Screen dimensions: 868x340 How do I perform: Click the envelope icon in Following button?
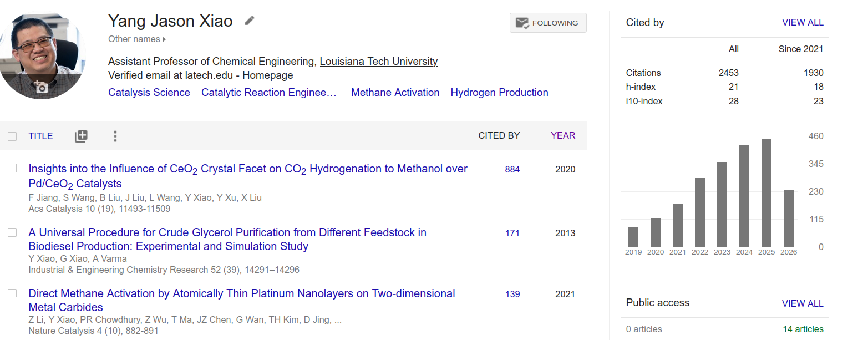(522, 23)
